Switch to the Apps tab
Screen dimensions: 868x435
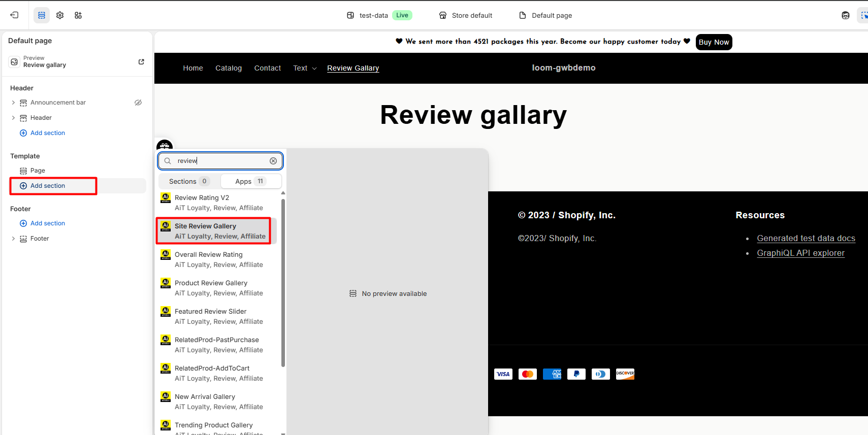[250, 181]
